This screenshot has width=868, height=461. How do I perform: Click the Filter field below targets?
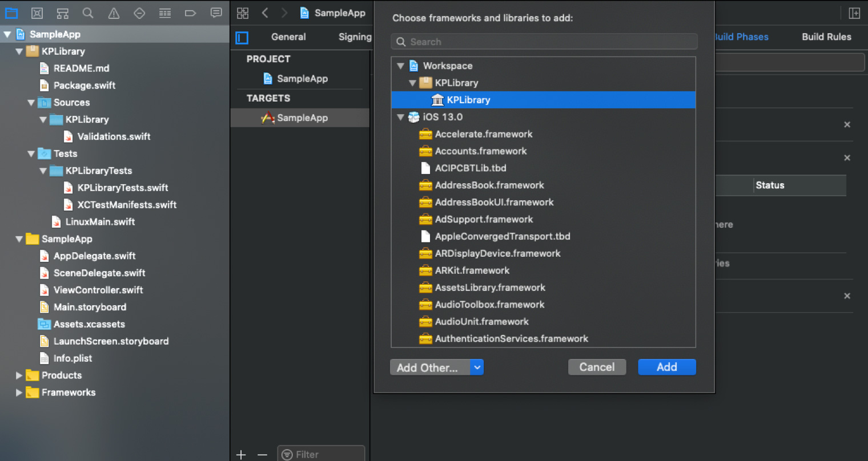pyautogui.click(x=321, y=454)
